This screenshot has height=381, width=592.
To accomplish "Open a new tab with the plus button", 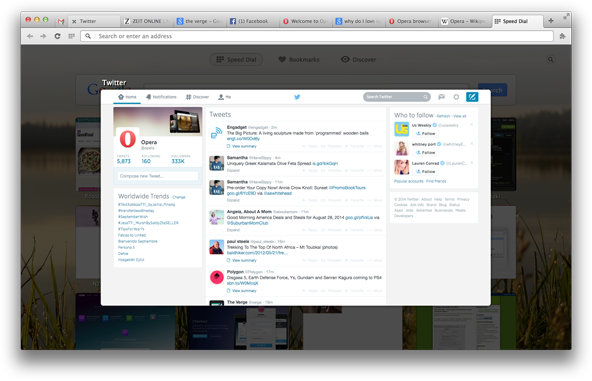I will 551,21.
